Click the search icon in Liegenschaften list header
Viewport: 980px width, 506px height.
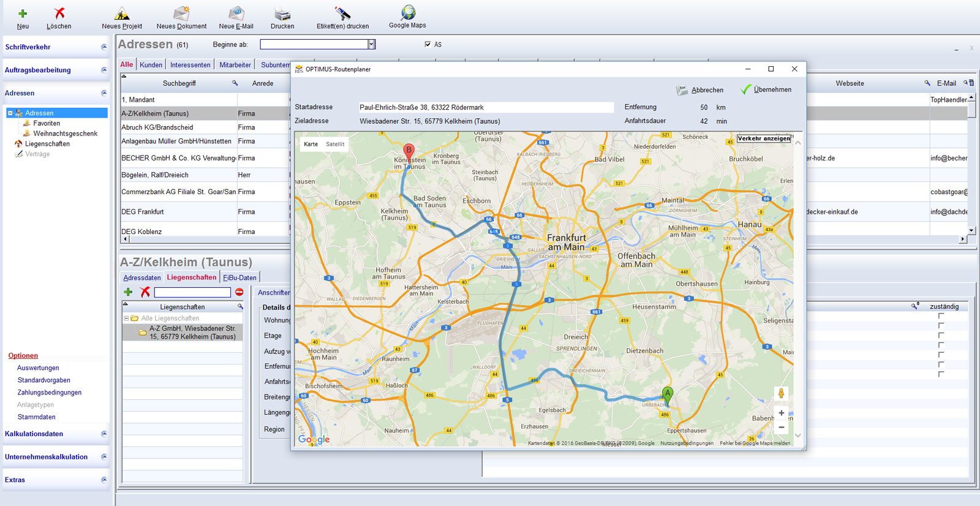coord(240,306)
